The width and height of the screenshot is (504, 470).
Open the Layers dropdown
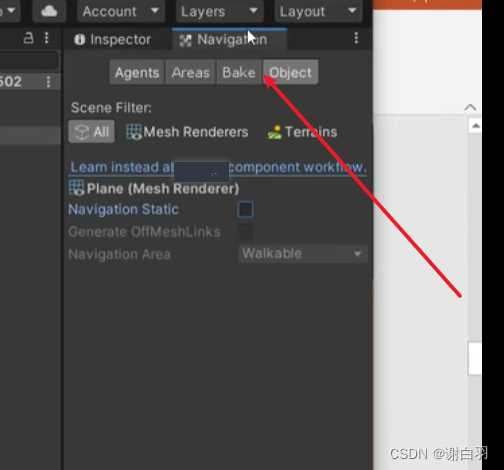219,11
